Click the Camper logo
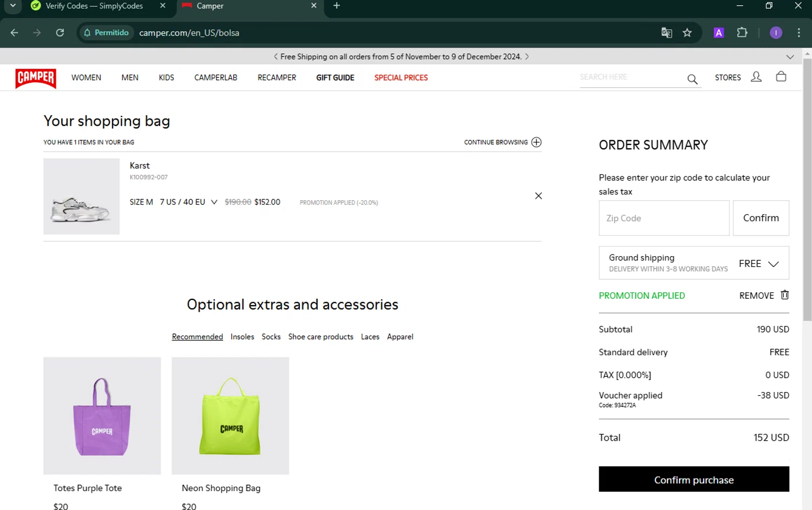 coord(36,78)
